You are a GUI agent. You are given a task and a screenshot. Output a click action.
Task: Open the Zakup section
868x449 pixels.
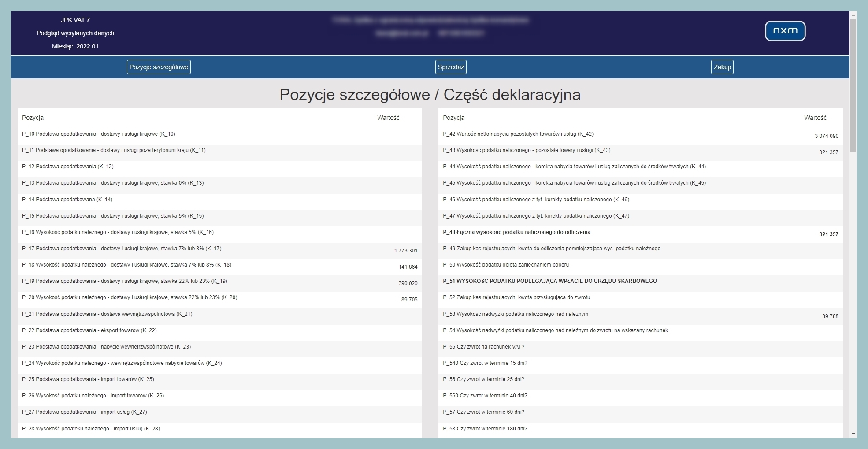tap(722, 67)
